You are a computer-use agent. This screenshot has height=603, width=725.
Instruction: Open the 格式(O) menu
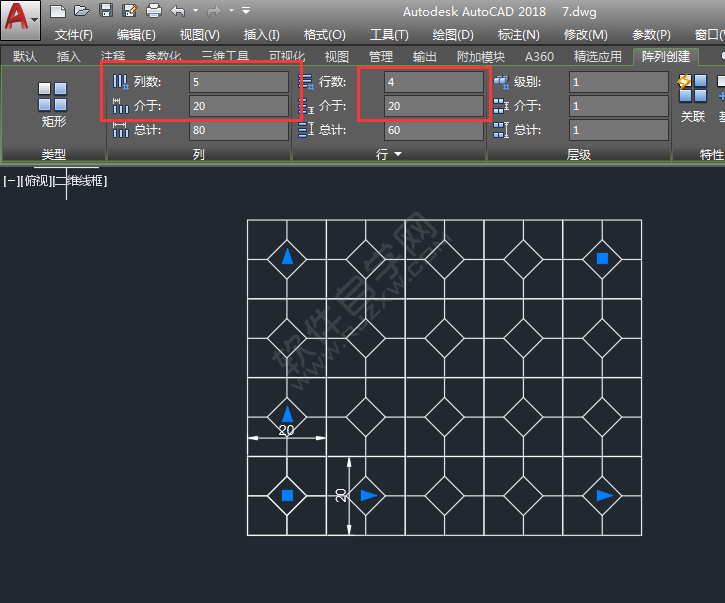pyautogui.click(x=324, y=35)
